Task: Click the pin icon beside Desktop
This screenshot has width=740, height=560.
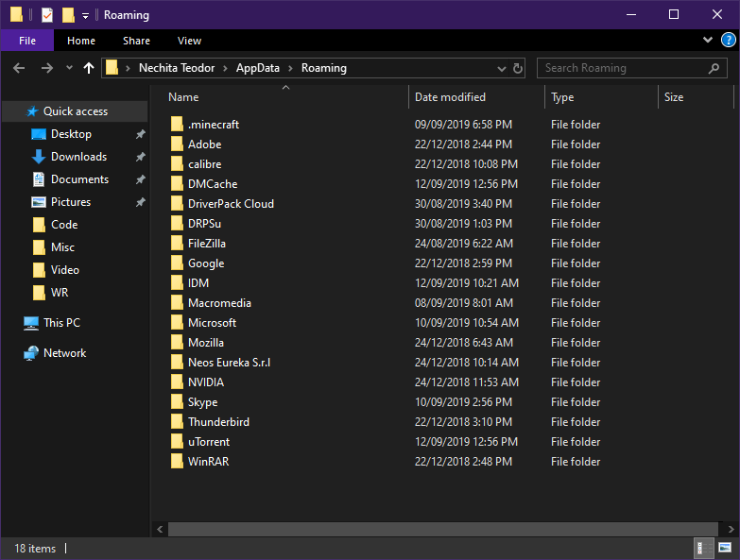Action: tap(140, 134)
